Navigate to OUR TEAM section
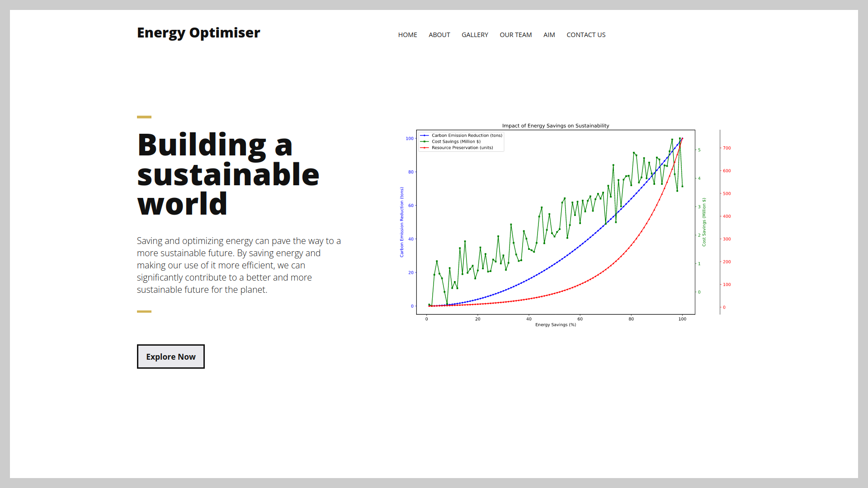The height and width of the screenshot is (488, 868). click(515, 35)
